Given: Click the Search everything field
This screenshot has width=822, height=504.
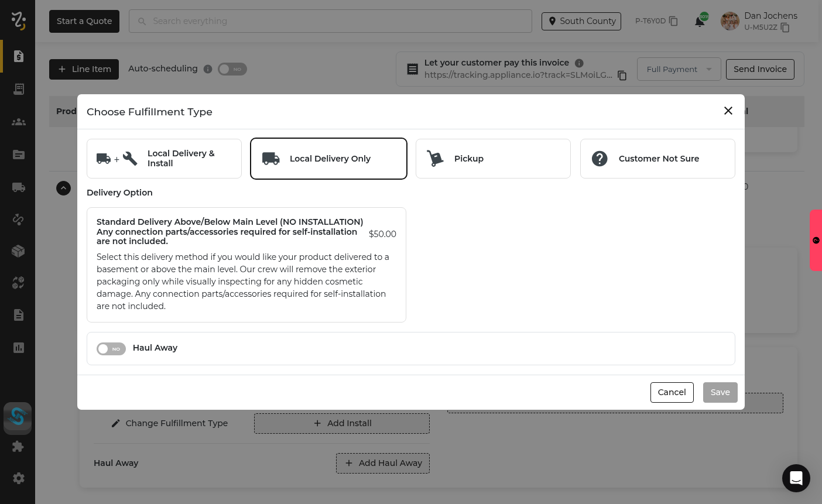Looking at the screenshot, I should [x=330, y=21].
